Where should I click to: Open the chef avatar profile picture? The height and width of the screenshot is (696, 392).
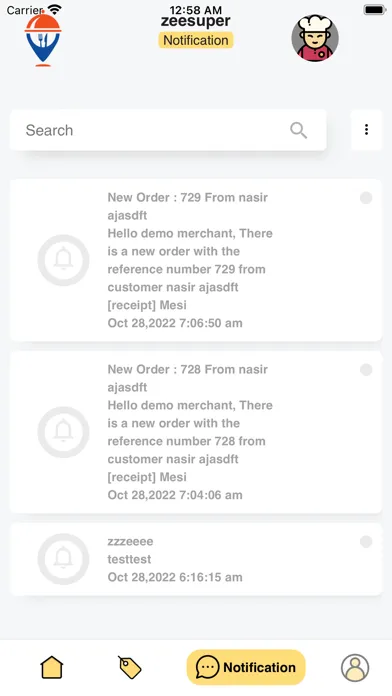[315, 38]
